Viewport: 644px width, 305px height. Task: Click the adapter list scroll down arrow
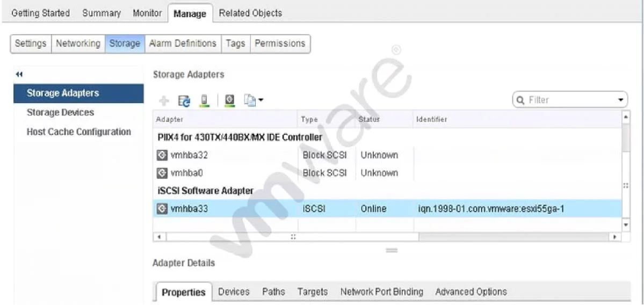626,225
